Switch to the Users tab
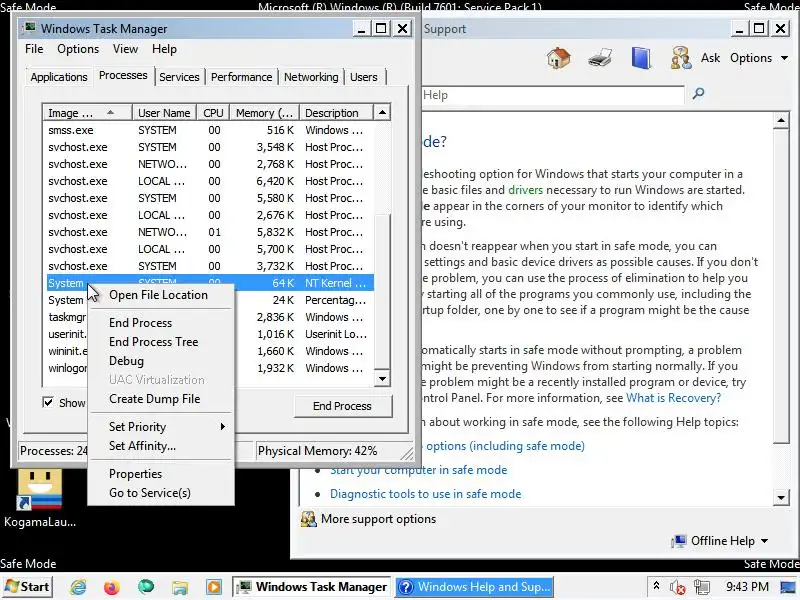The image size is (800, 600). coord(364,77)
